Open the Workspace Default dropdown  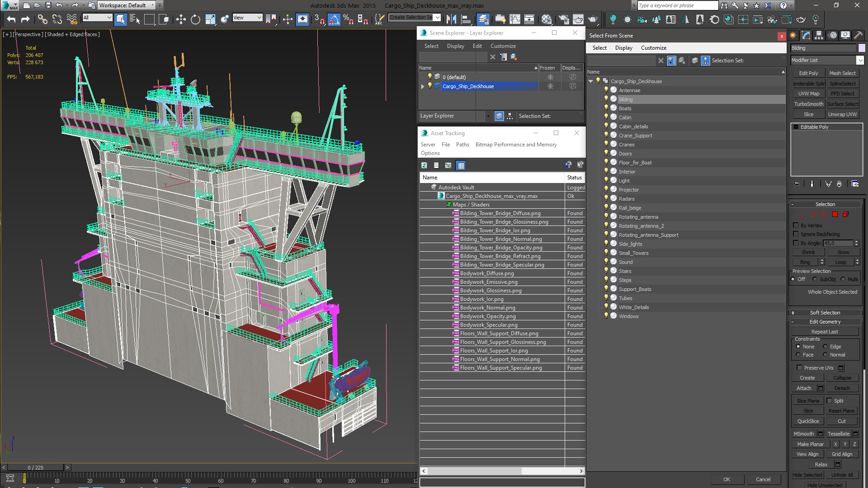pos(127,5)
